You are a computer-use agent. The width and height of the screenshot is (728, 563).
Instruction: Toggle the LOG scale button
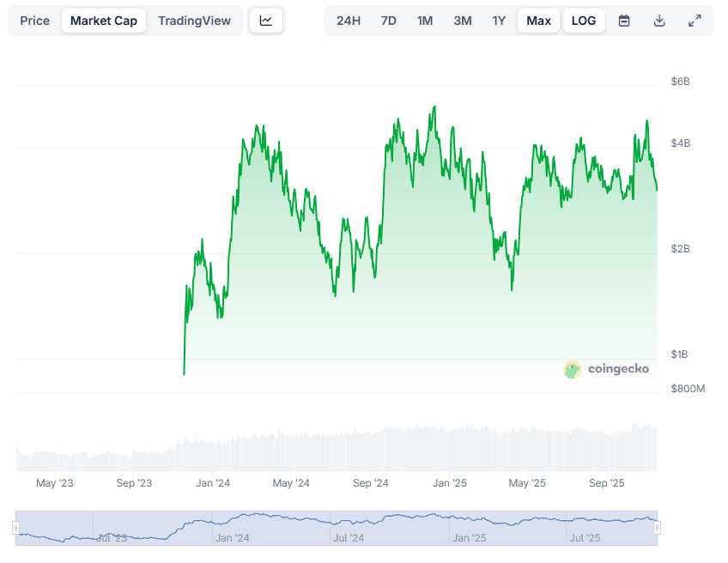click(584, 21)
